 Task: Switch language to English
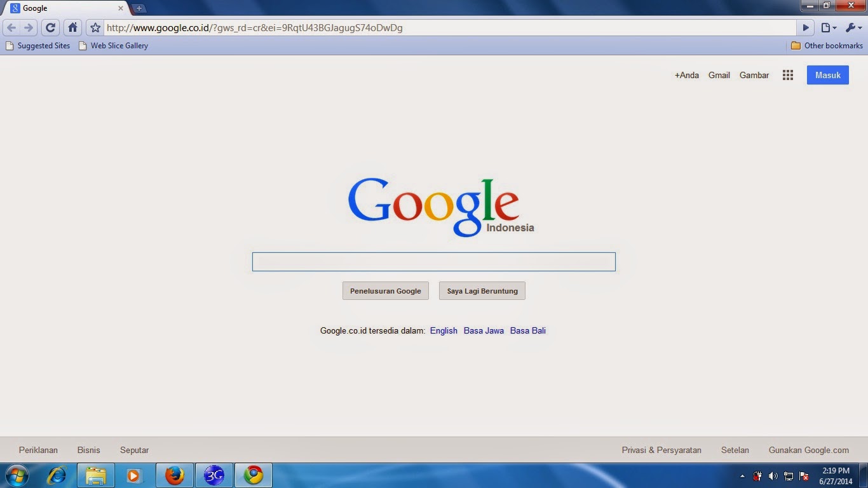coord(444,330)
